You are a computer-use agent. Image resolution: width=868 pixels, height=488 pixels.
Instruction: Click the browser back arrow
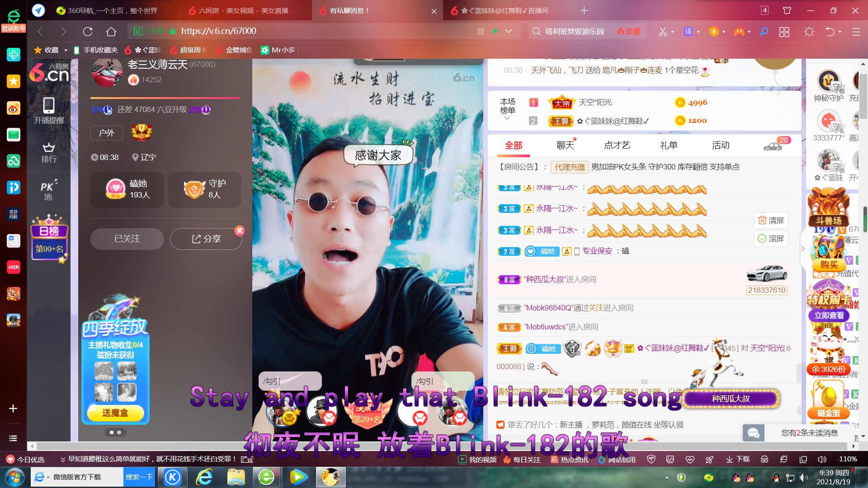click(40, 32)
